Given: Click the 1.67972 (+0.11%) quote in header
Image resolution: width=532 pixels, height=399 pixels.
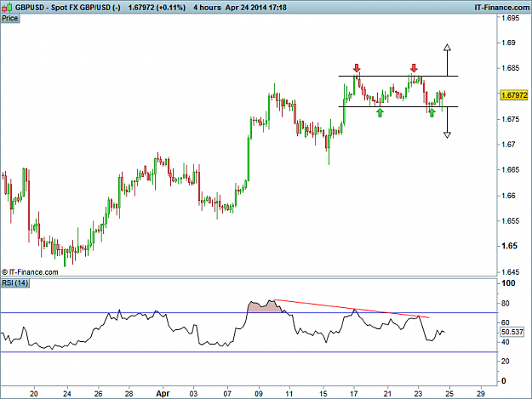Looking at the screenshot, I should (157, 8).
